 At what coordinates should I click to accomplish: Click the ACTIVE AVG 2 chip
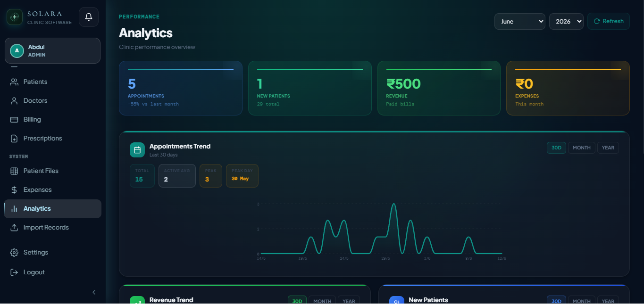click(x=177, y=176)
